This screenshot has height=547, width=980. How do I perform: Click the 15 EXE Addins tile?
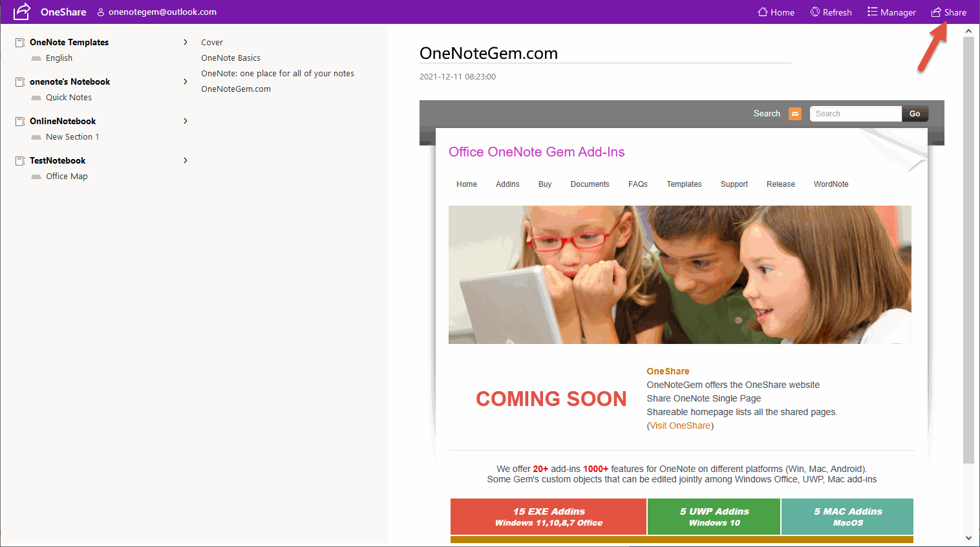[548, 517]
